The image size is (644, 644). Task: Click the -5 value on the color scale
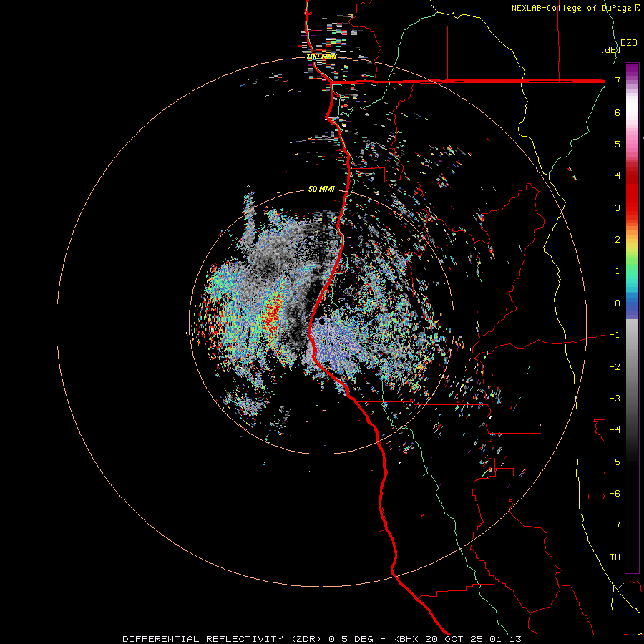pyautogui.click(x=615, y=462)
